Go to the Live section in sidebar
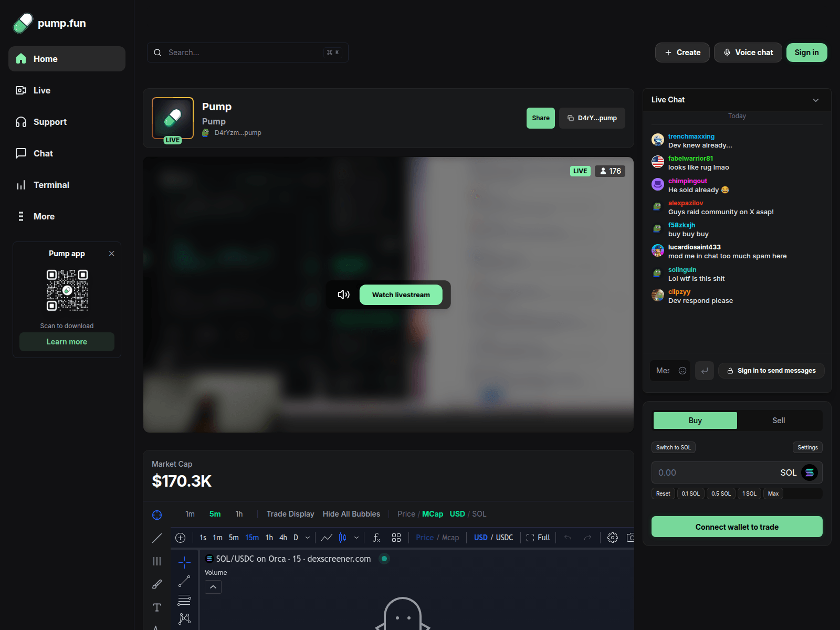 coord(67,90)
